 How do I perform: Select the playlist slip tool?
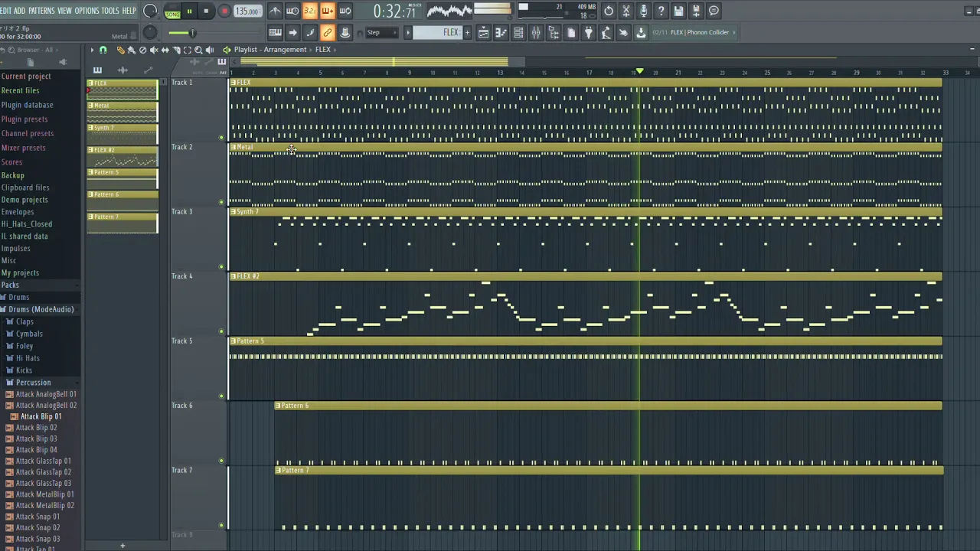(165, 50)
